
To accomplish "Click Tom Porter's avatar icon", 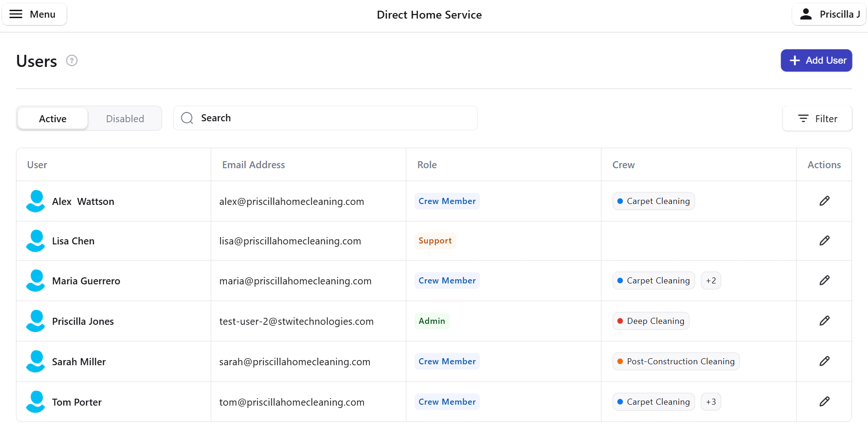I will tap(35, 402).
